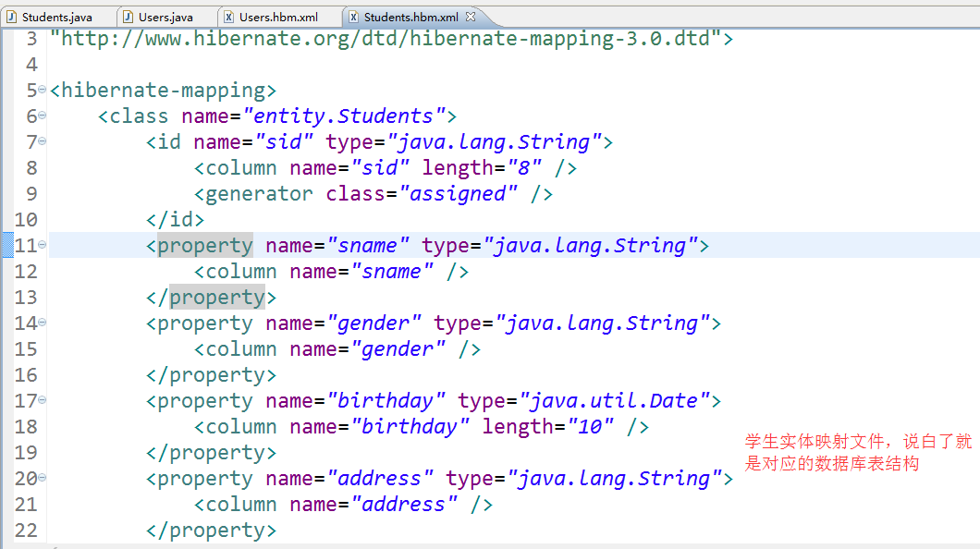Image resolution: width=980 pixels, height=549 pixels.
Task: Click the closing 'property' tag on line 13
Action: [217, 298]
